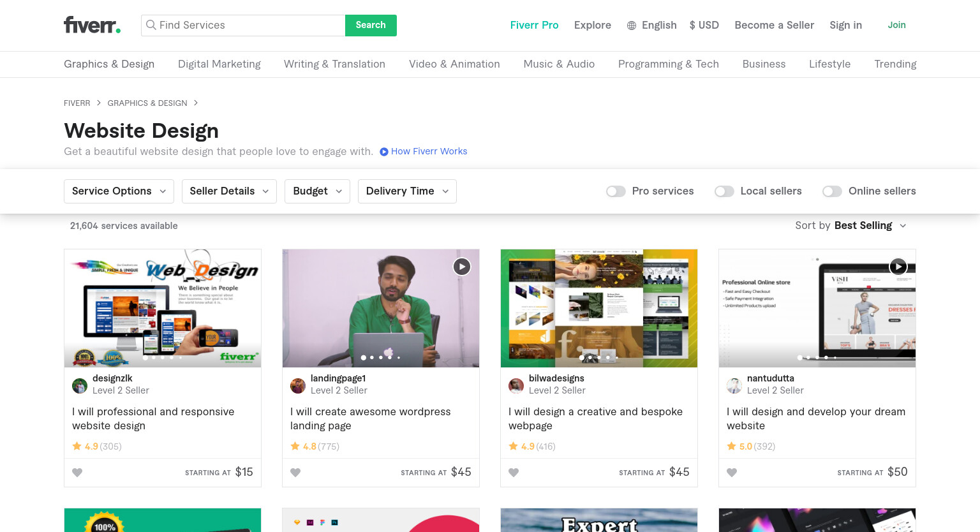Open 'I will create awesome wordpress landing page'
Image resolution: width=980 pixels, height=532 pixels.
coord(370,418)
